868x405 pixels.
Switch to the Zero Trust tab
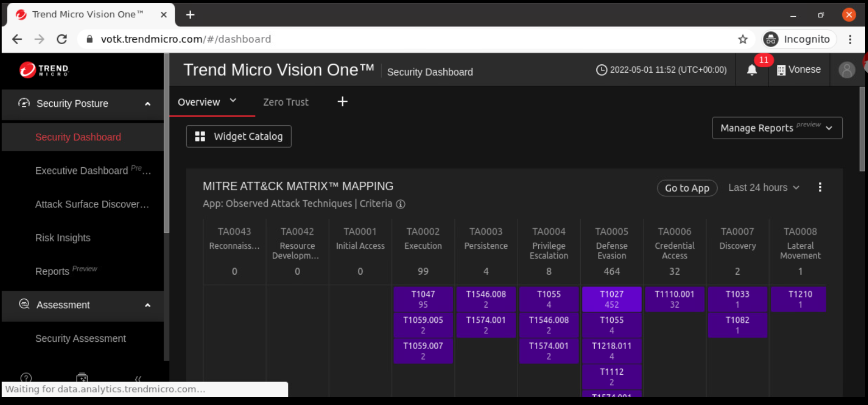pyautogui.click(x=286, y=102)
